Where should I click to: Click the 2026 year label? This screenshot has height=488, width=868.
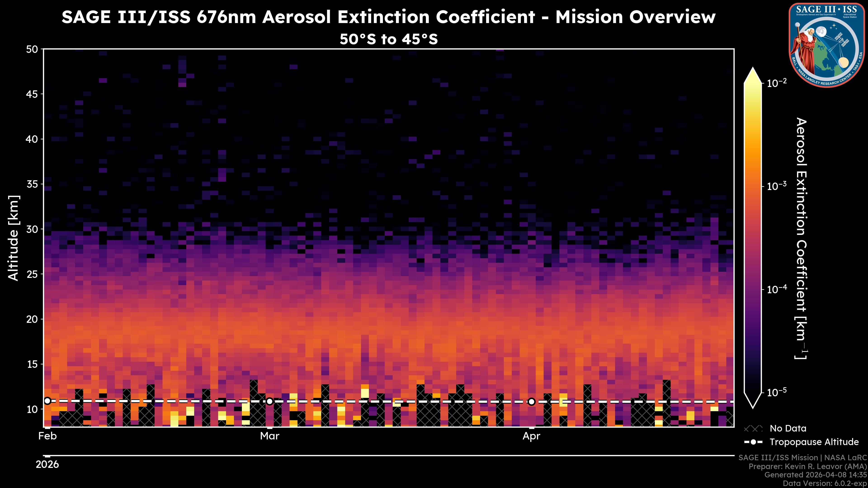coord(47,465)
